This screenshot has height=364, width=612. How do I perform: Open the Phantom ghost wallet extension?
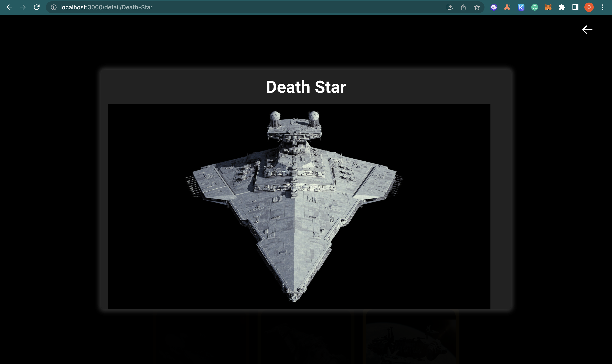pos(494,7)
